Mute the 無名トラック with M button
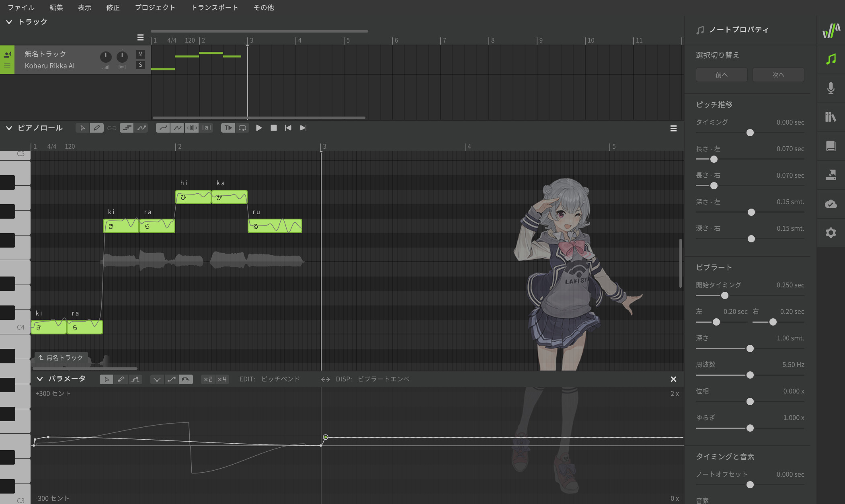845x504 pixels. (x=140, y=54)
